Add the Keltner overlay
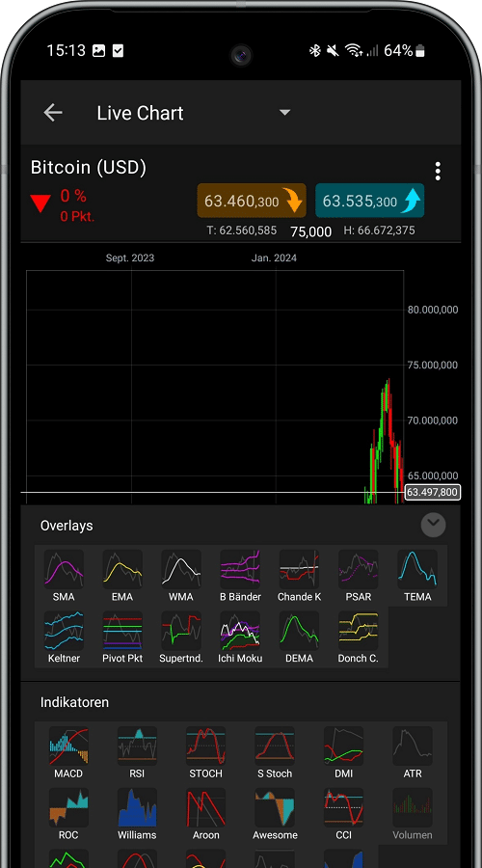482x868 pixels. (64, 637)
